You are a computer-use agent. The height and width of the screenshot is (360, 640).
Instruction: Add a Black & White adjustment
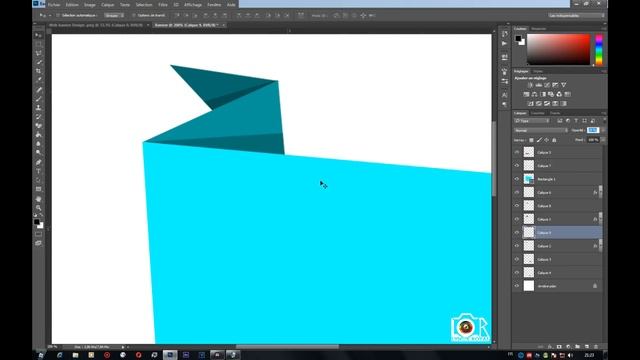[543, 94]
